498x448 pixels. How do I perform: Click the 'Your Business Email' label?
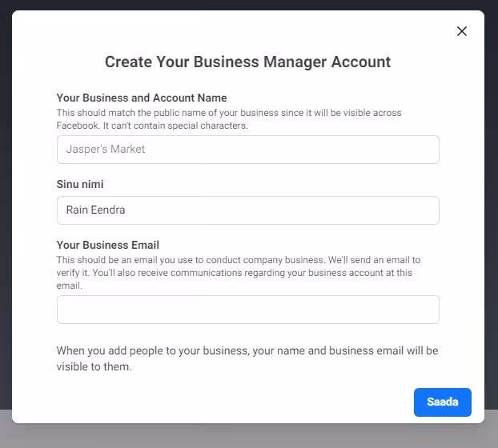[x=107, y=245]
